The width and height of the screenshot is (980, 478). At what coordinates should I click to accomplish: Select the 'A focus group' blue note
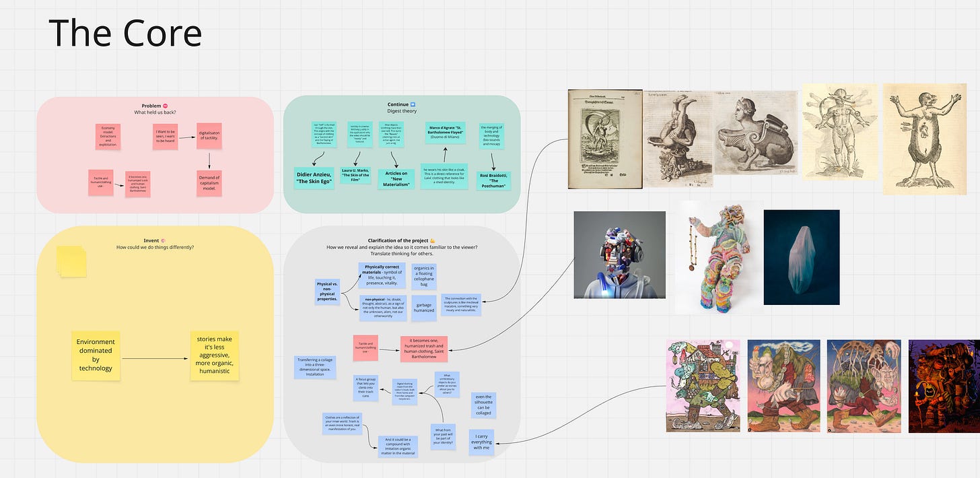click(x=366, y=388)
